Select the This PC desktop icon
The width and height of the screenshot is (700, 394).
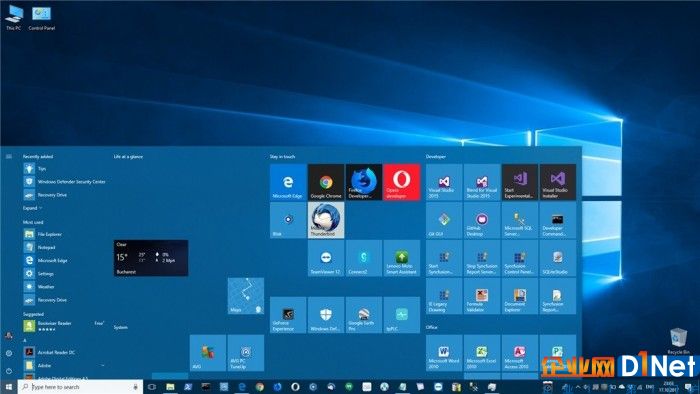click(x=13, y=17)
